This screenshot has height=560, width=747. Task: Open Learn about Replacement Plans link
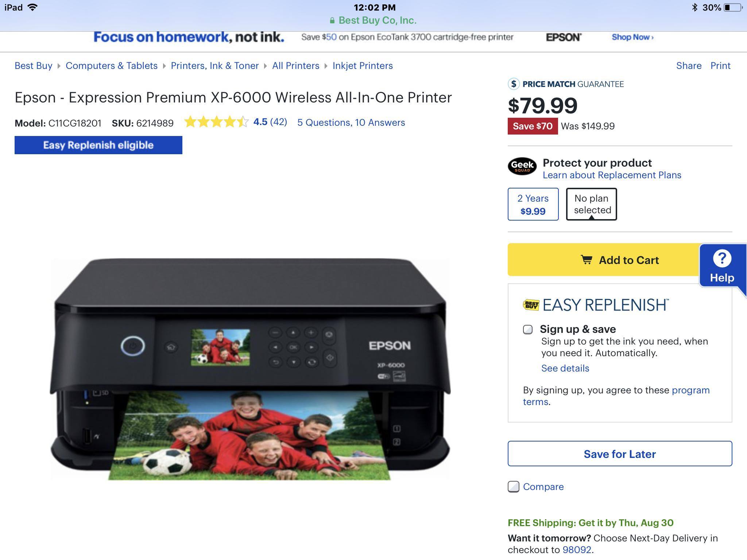pos(612,175)
